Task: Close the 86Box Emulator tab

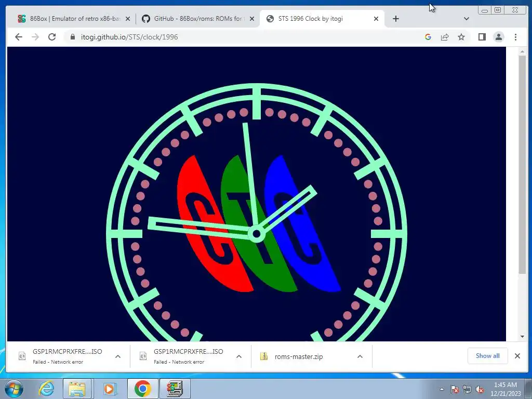Action: [128, 19]
